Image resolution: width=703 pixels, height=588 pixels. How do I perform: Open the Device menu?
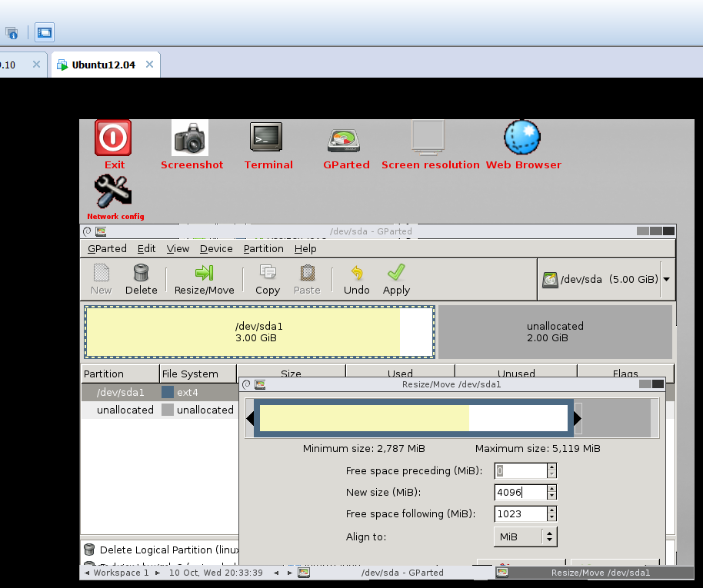pyautogui.click(x=216, y=248)
